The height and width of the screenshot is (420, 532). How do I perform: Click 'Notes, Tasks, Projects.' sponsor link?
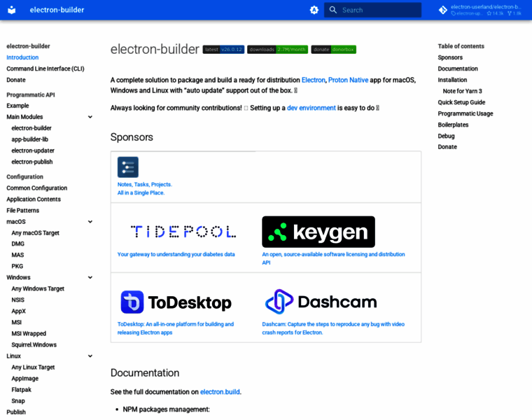click(144, 185)
